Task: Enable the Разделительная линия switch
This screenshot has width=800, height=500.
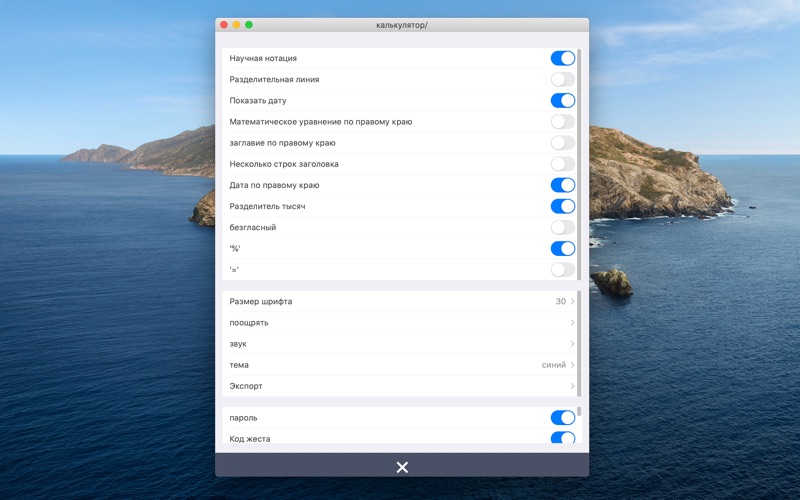Action: [563, 79]
